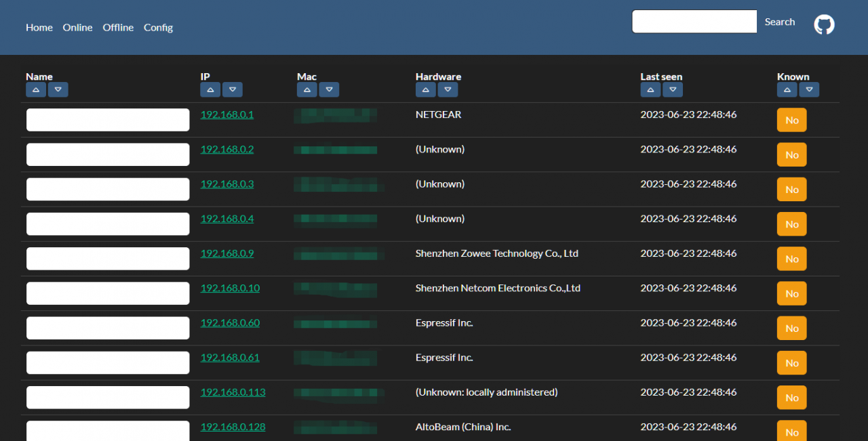The width and height of the screenshot is (868, 441).
Task: Toggle Known for 192.168.0.2
Action: (792, 154)
